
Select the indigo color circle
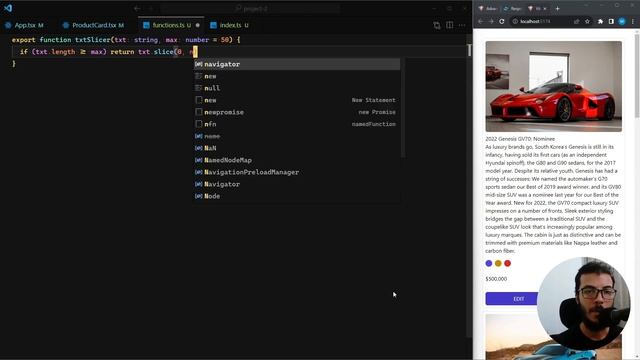[x=489, y=263]
